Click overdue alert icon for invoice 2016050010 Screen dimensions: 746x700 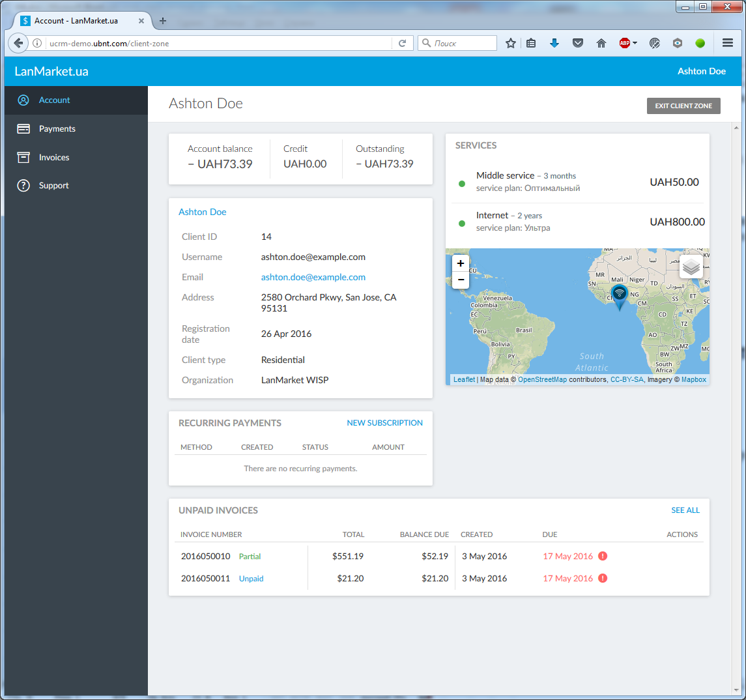point(603,556)
